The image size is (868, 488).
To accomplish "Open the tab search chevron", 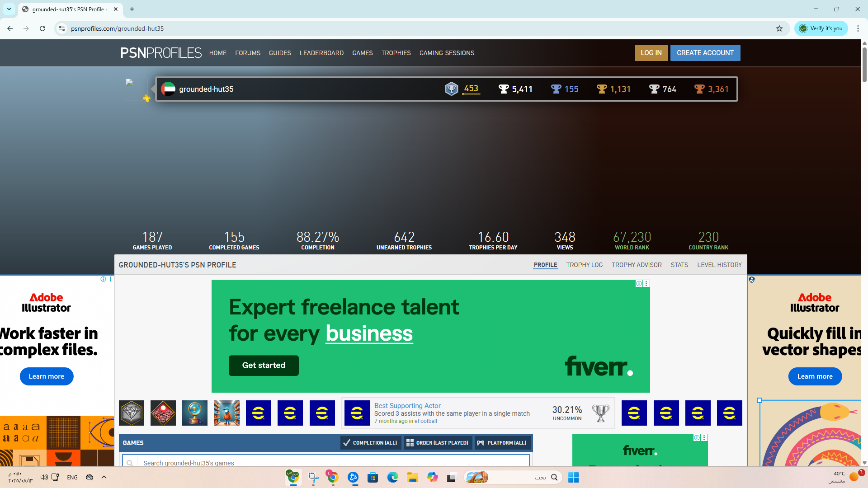I will pos(9,9).
